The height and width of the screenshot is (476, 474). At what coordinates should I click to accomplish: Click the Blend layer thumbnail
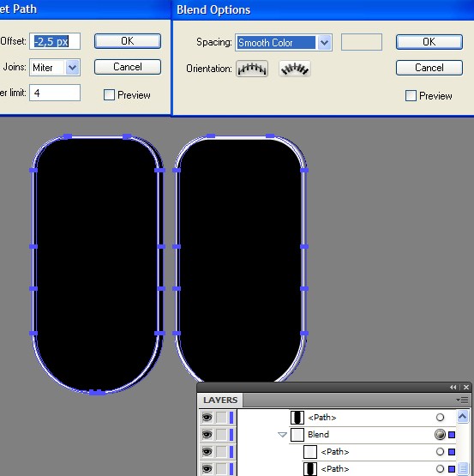tap(297, 435)
